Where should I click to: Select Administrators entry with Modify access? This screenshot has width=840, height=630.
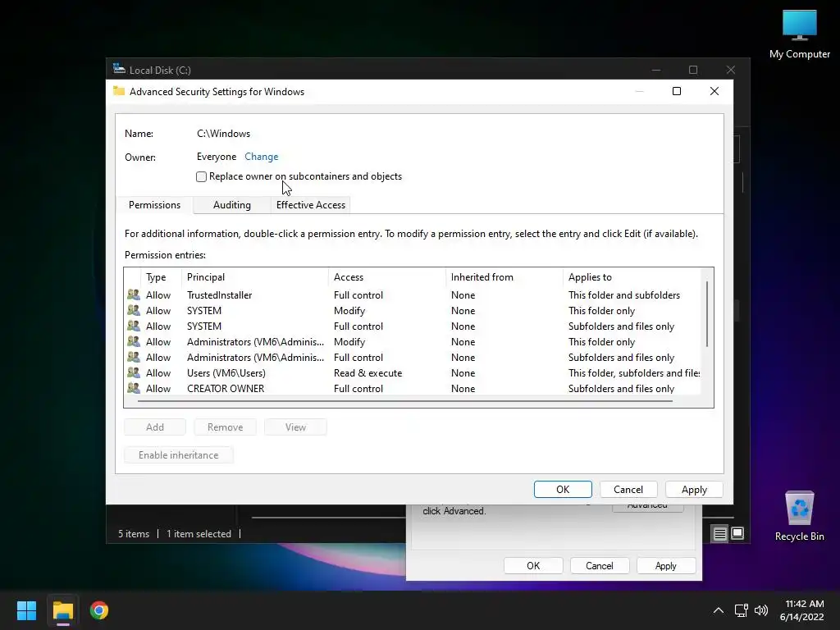(x=413, y=341)
